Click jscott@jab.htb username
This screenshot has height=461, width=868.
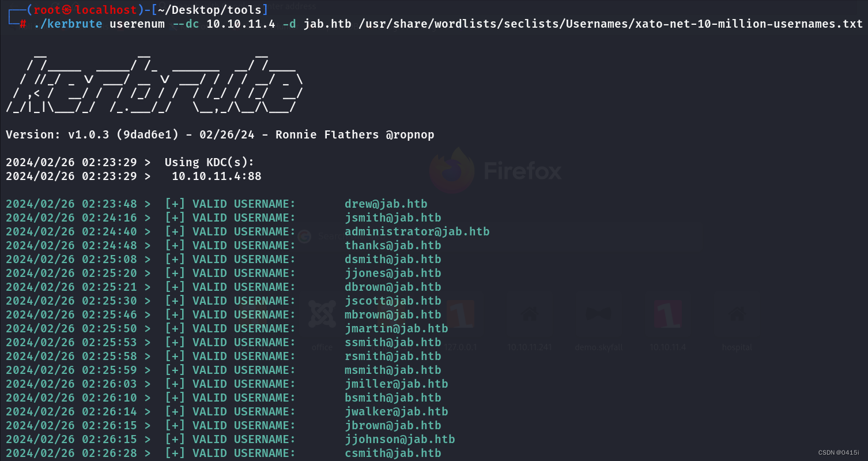point(393,301)
